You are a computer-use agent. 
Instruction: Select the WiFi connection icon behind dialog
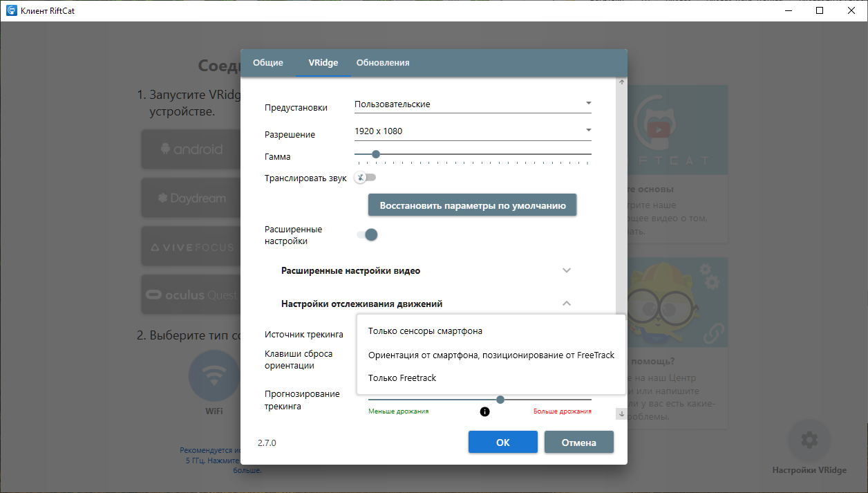pos(214,376)
